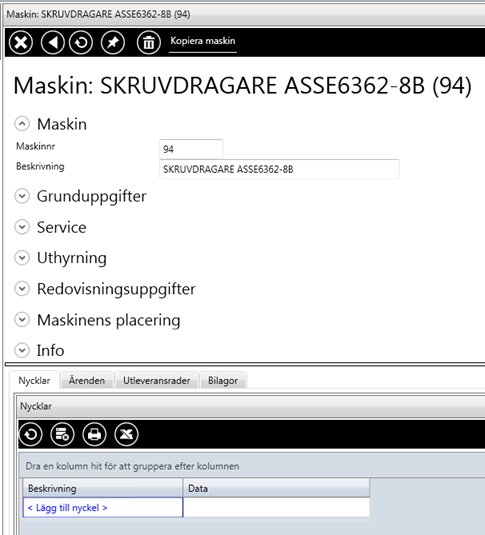Click the close X icon in top toolbar
485x535 pixels.
(21, 43)
